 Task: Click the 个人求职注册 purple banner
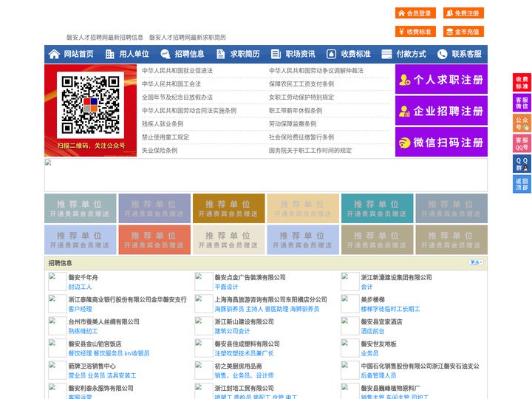441,79
